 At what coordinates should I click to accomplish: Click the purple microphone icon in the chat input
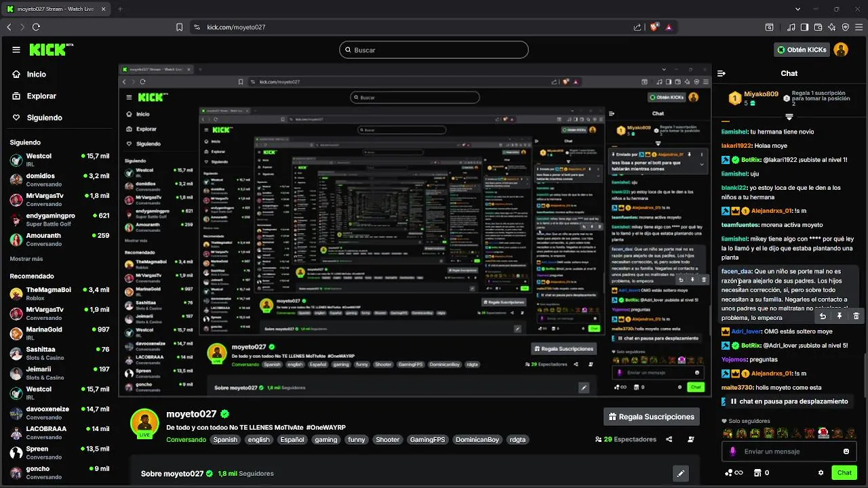(732, 451)
